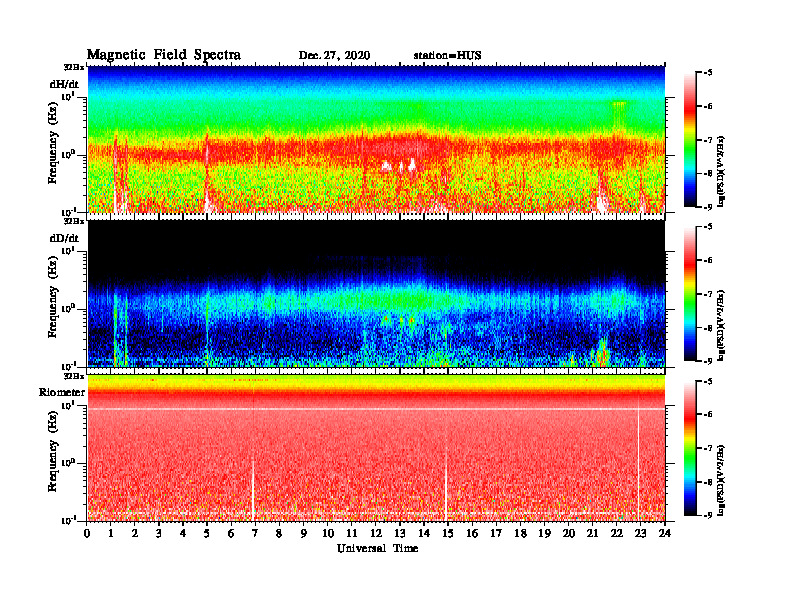Click the "-7" tick on the dD/dt color bar
Viewport: 792px width, 612px height.
[x=708, y=294]
